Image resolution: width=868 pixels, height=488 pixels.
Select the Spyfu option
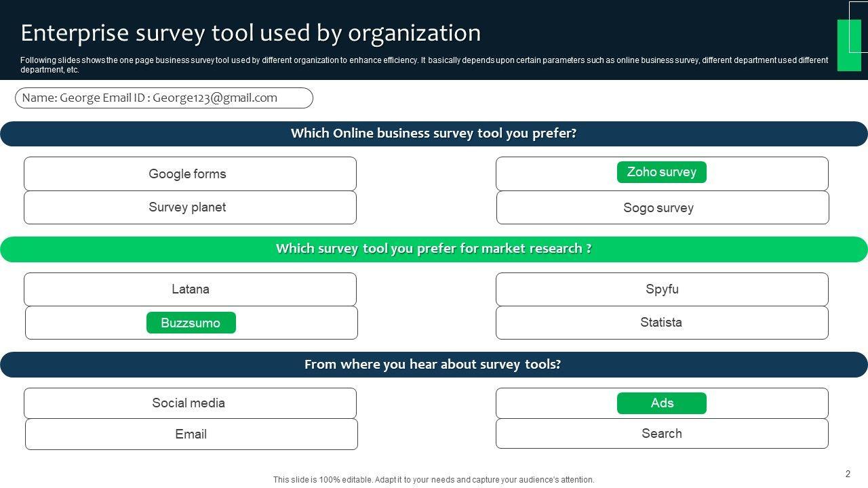coord(662,289)
